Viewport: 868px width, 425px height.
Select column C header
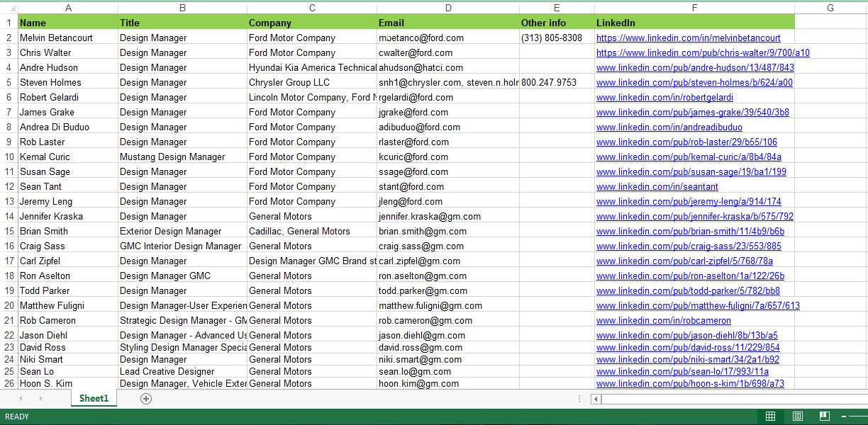[x=312, y=8]
